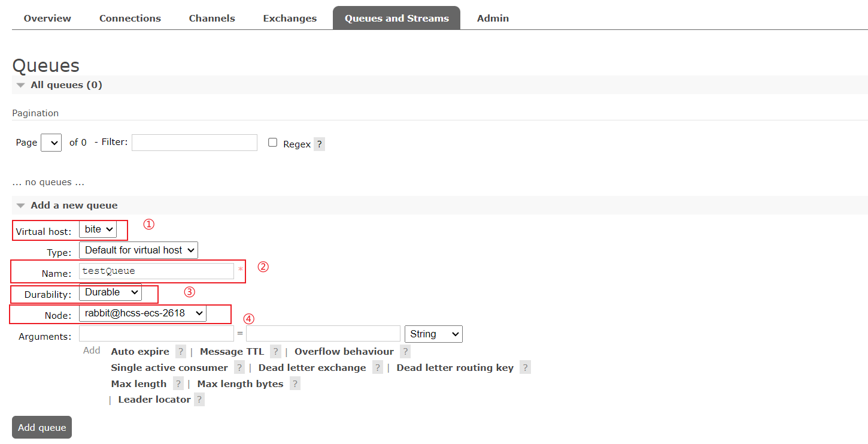View Overflow behaviour help
Screen dimensions: 868x444
(405, 351)
